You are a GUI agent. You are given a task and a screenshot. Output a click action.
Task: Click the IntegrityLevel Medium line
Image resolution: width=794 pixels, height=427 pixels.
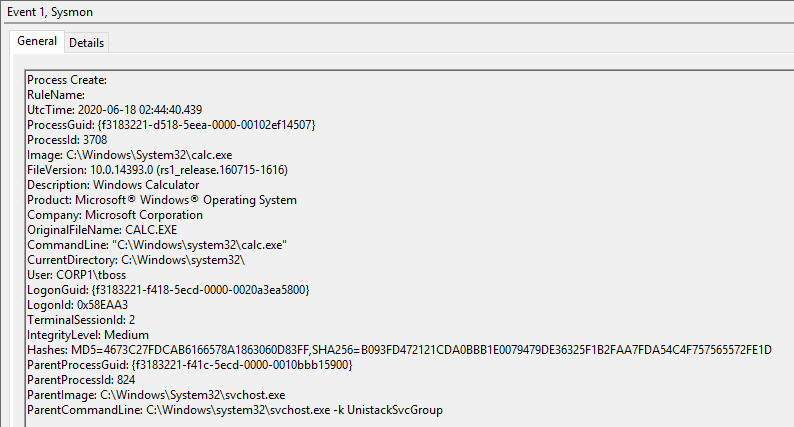click(88, 335)
